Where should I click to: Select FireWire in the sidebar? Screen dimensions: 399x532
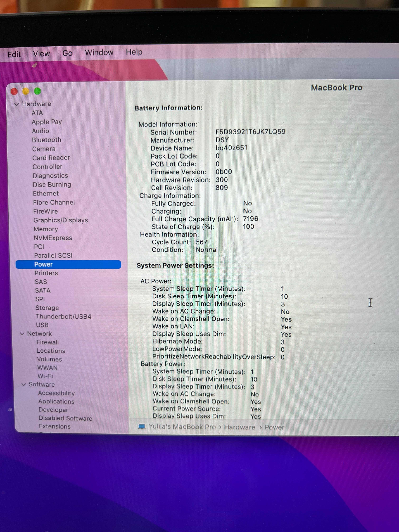click(46, 211)
